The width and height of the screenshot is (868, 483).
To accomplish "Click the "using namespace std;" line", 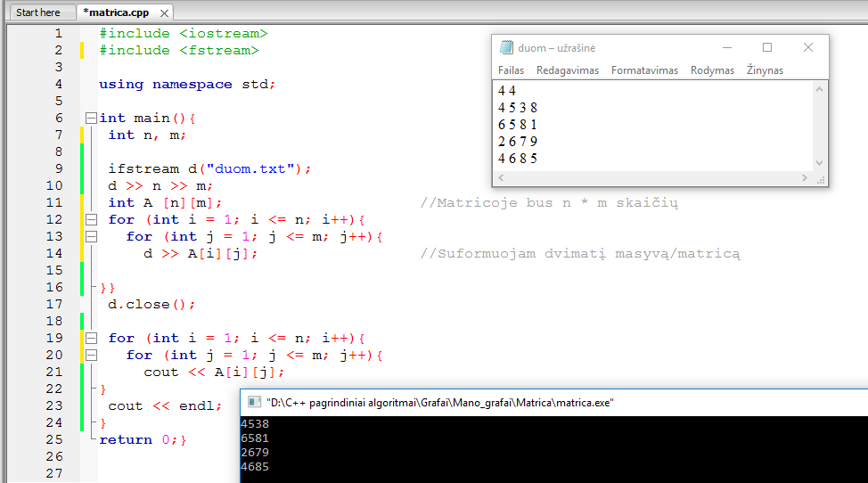I will click(x=187, y=84).
